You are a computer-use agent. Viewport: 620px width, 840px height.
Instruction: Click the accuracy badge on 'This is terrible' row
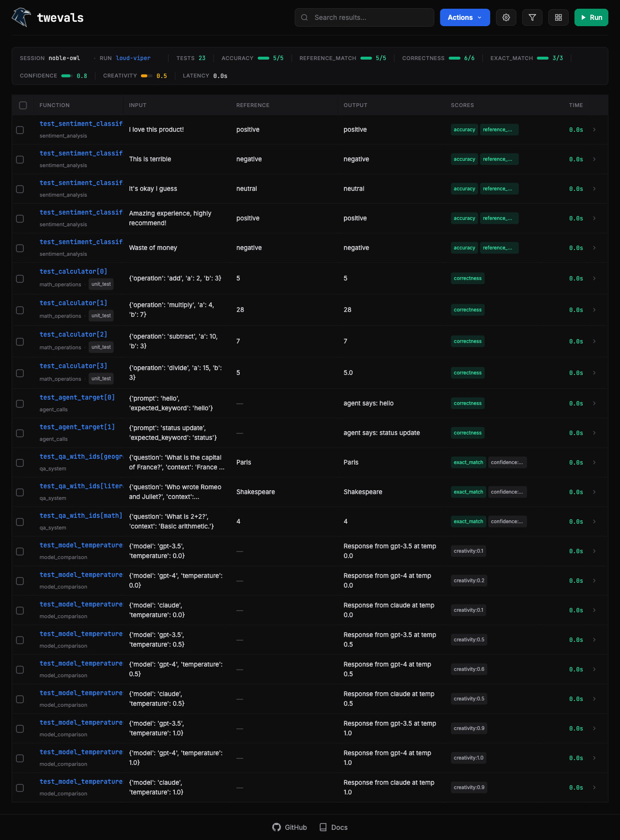click(465, 159)
